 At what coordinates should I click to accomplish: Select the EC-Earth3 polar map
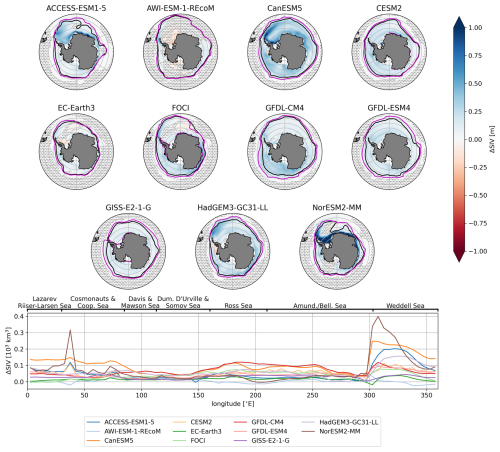[76, 151]
